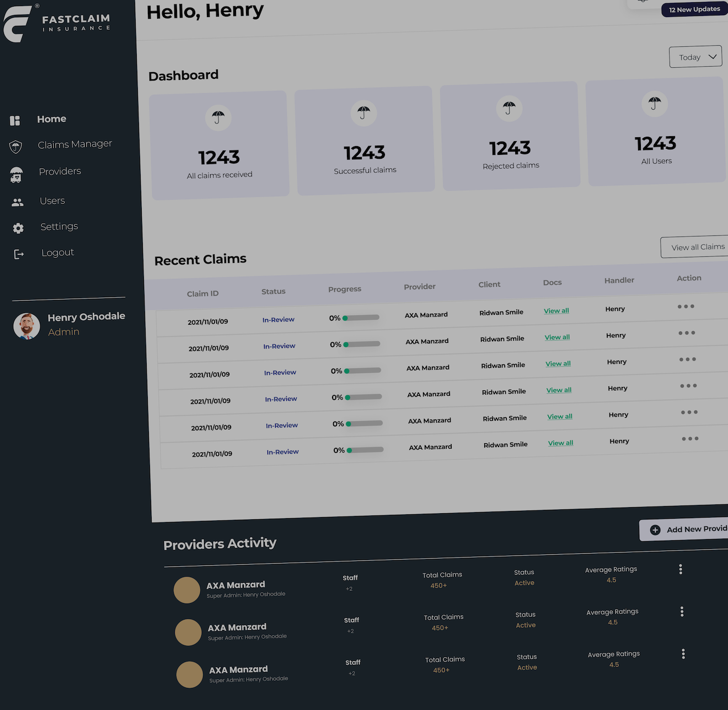Select the Providers menu item
This screenshot has width=728, height=710.
pos(60,171)
